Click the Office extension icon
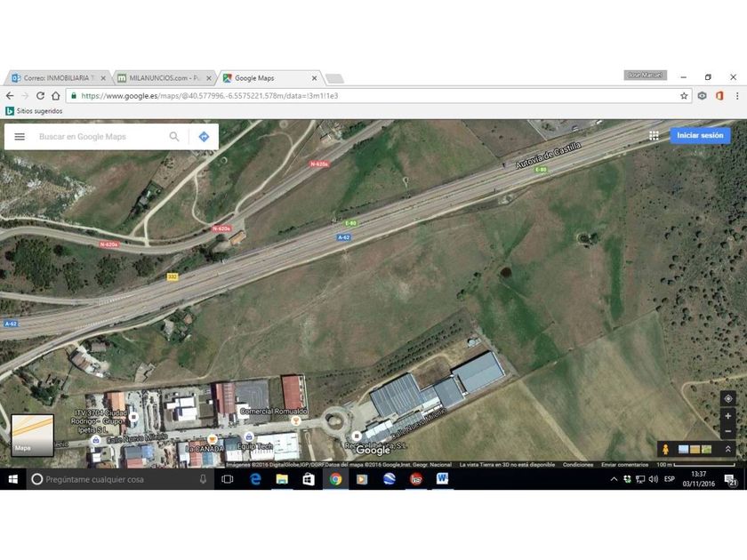Screen dimensions: 747x560 (x=719, y=96)
